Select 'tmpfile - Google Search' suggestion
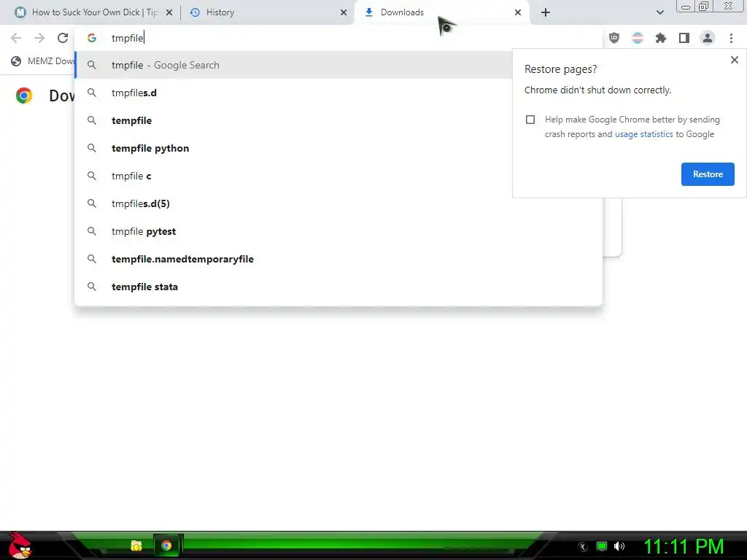The height and width of the screenshot is (560, 747). point(293,65)
